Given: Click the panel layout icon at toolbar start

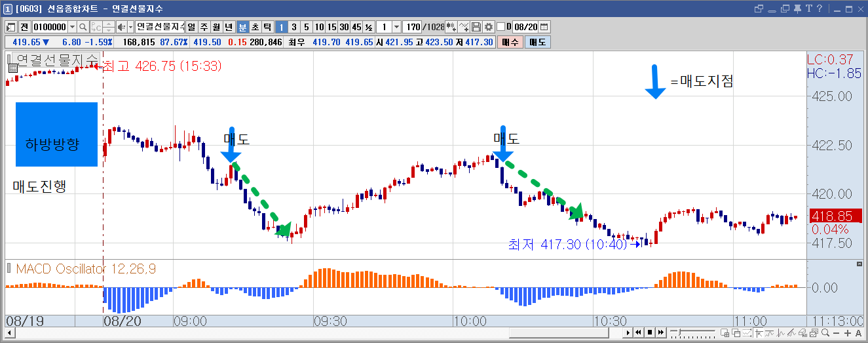Looking at the screenshot, I should (10, 27).
